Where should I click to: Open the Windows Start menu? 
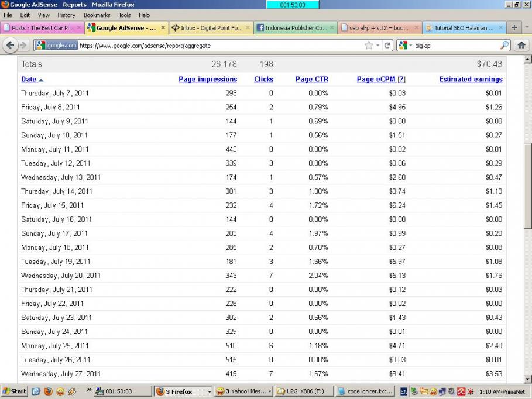point(15,391)
